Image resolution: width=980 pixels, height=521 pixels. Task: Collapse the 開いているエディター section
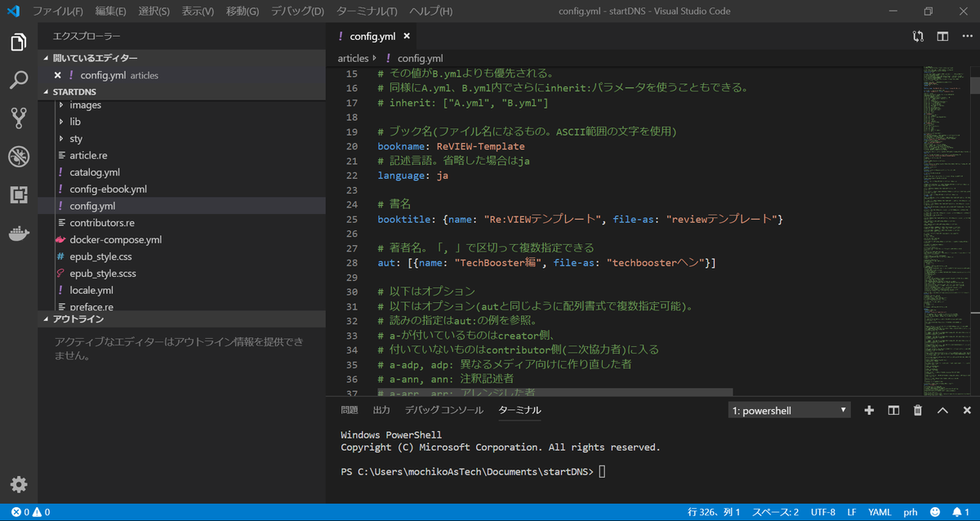click(181, 58)
